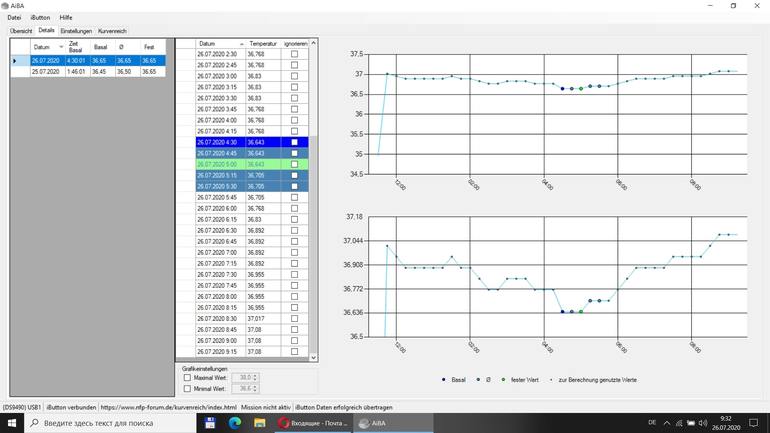Open File Explorer from the taskbar
Viewport: 770px width, 433px height.
click(259, 423)
